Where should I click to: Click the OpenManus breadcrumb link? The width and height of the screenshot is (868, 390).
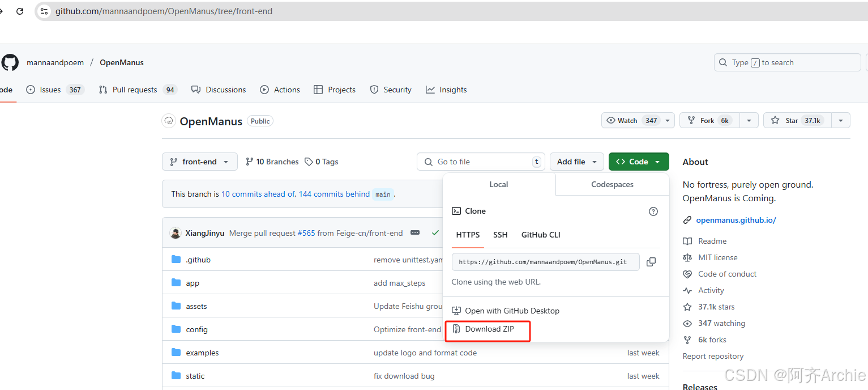tap(122, 62)
